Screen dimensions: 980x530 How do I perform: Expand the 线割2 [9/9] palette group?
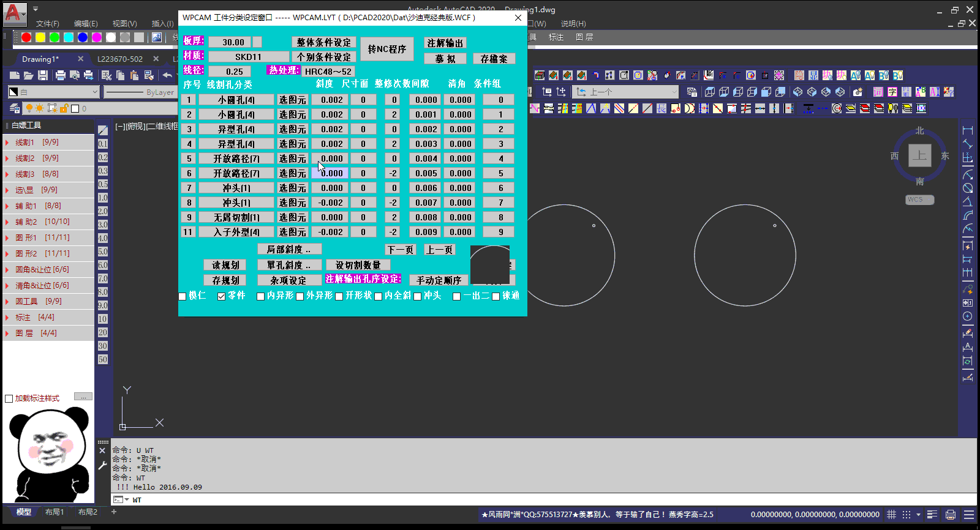point(48,158)
